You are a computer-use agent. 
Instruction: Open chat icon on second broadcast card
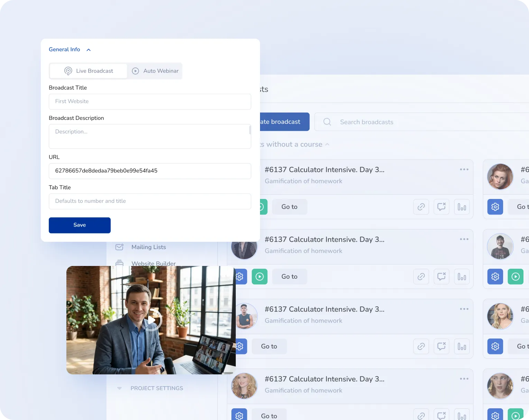[441, 277]
